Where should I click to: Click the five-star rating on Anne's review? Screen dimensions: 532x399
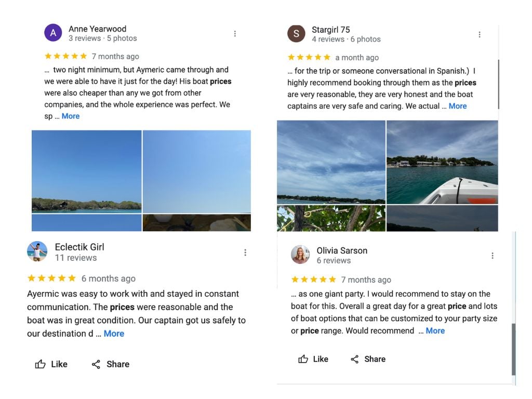click(x=65, y=56)
